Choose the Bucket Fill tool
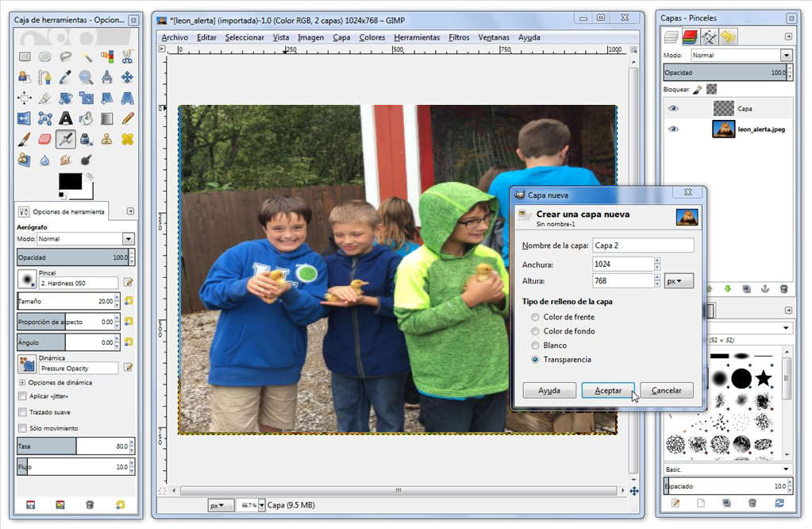This screenshot has height=529, width=812. pos(86,118)
